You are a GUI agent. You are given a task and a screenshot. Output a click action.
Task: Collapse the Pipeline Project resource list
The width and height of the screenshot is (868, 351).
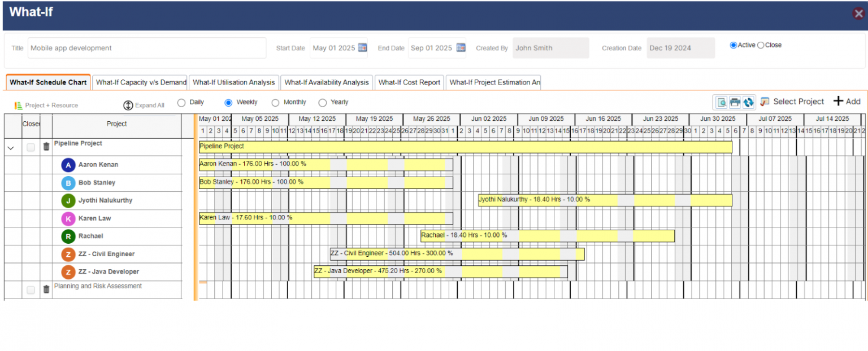10,147
